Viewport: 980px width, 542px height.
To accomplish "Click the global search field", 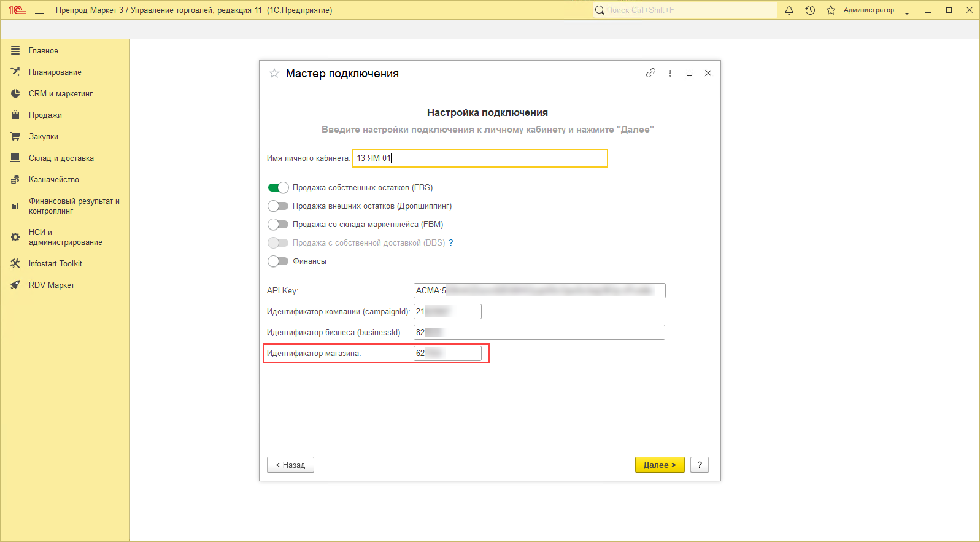I will tap(685, 10).
